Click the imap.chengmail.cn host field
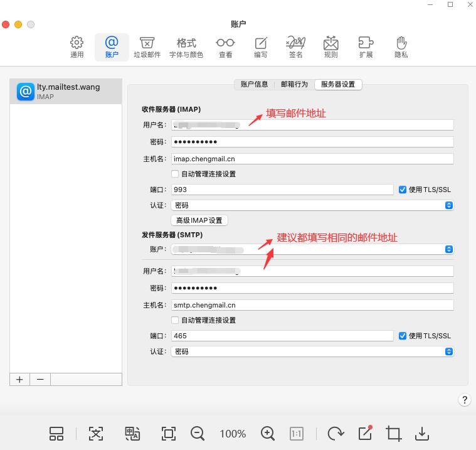 click(x=312, y=159)
